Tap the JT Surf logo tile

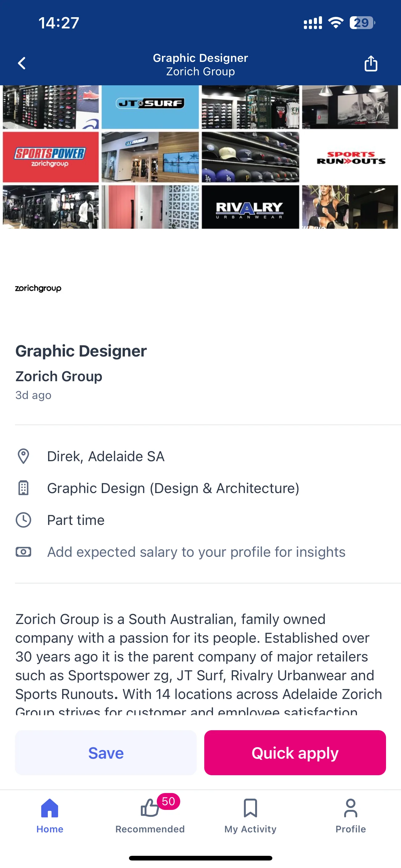[150, 107]
